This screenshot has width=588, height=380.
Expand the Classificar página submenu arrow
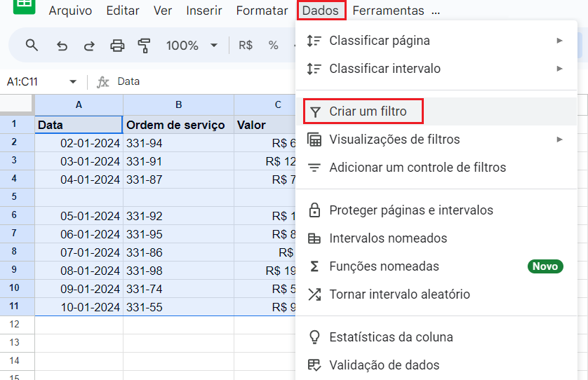[559, 41]
